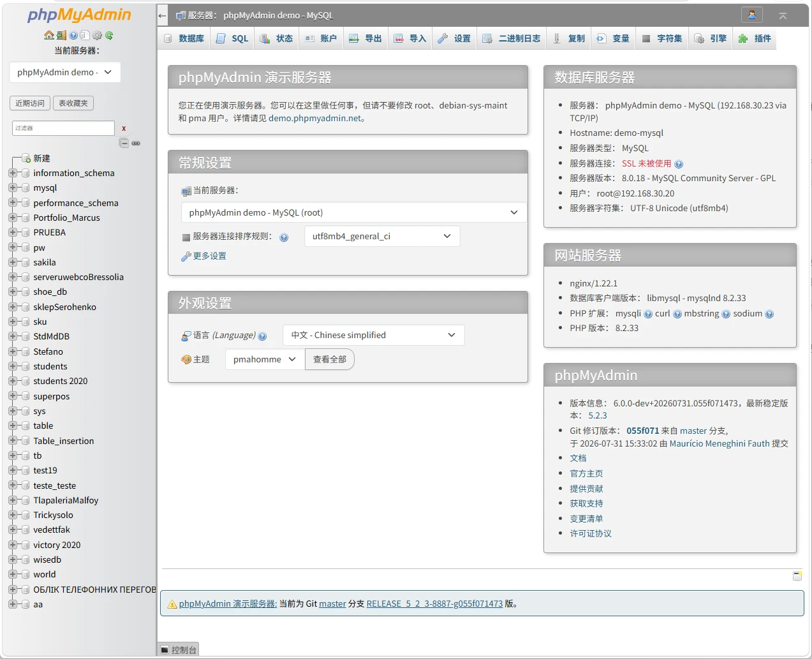Open the utf8mb4_general_ci collation dropdown

point(382,236)
